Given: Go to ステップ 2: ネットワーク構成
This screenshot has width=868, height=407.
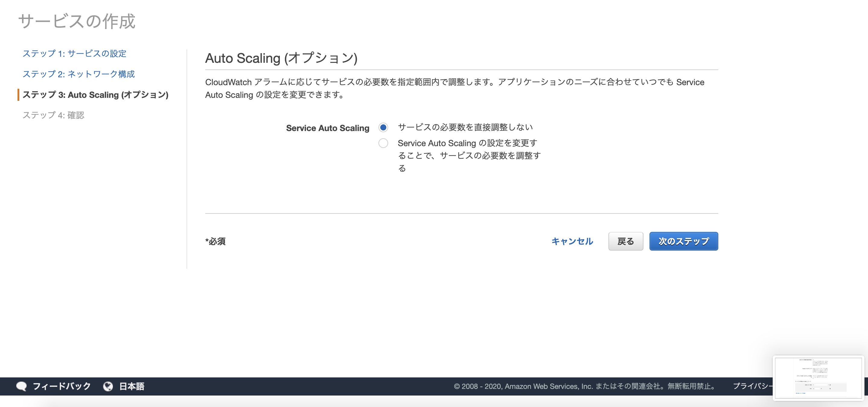Looking at the screenshot, I should (x=79, y=74).
